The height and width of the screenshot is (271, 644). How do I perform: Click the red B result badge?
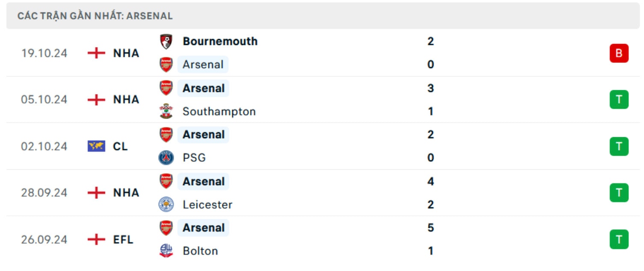[619, 53]
